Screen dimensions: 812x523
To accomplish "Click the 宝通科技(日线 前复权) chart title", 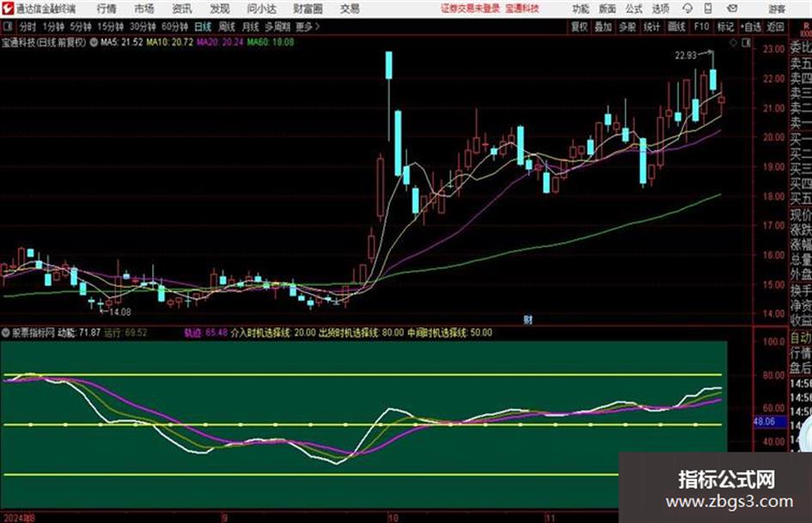I will tap(44, 42).
